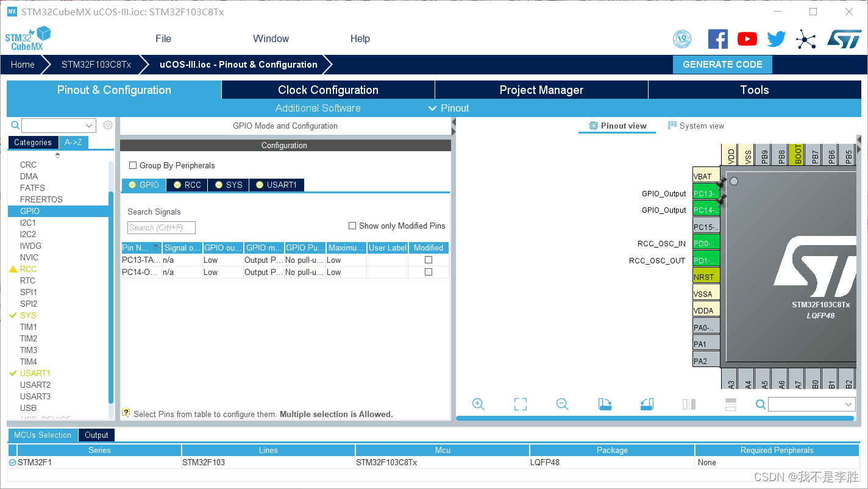Click the PD0 RCC_OSC_IN pin
The image size is (868, 489).
706,243
